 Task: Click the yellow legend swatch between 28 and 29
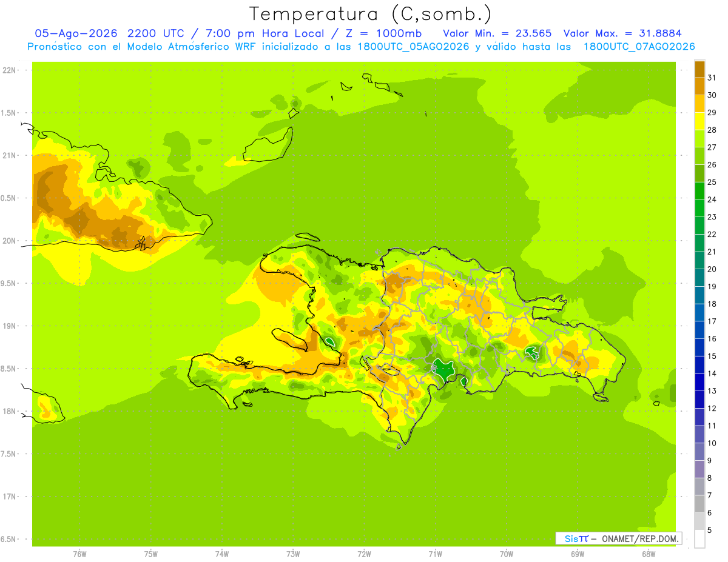[x=699, y=121]
